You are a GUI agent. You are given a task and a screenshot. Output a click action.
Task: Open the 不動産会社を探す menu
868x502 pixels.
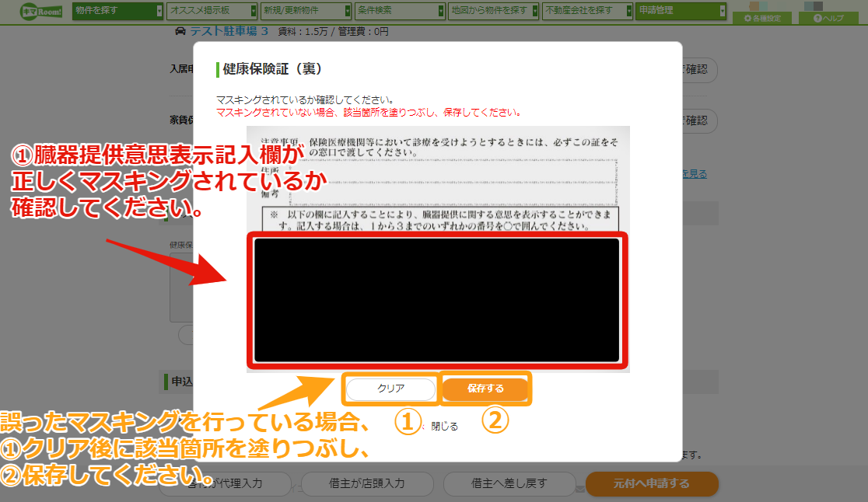click(x=587, y=11)
